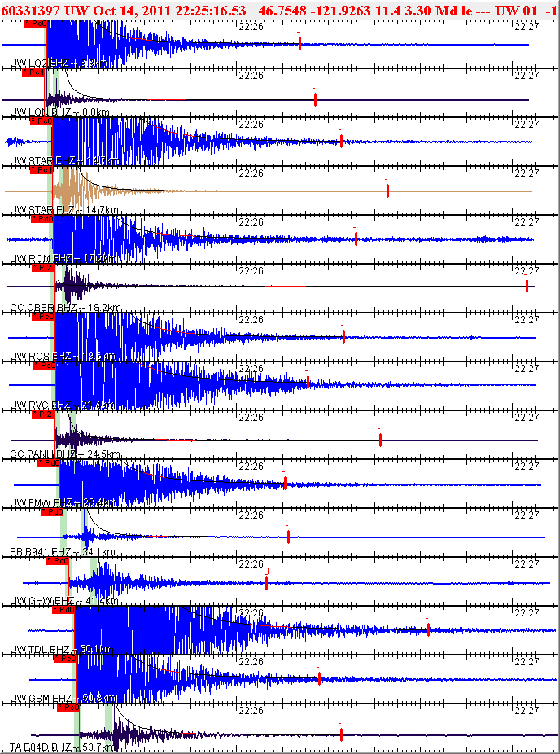Click the red coda end marker on STAR EHZ trace

(x=341, y=141)
